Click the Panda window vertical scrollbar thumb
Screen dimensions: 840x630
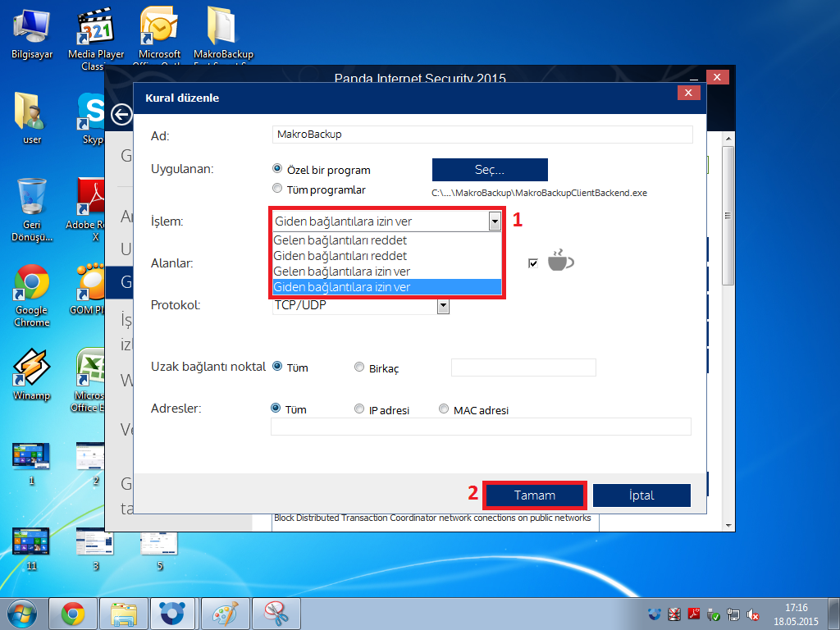click(728, 215)
